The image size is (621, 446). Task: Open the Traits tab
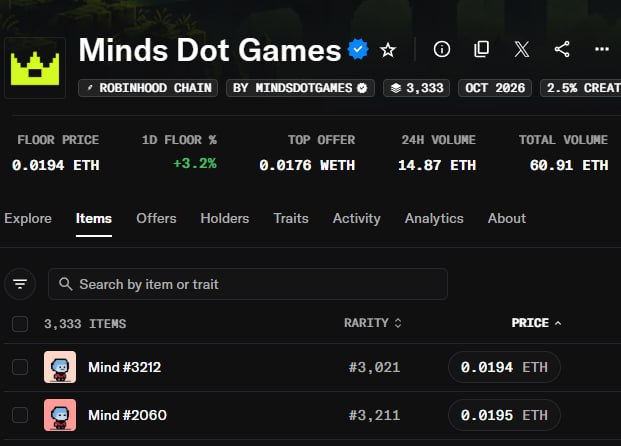tap(291, 219)
